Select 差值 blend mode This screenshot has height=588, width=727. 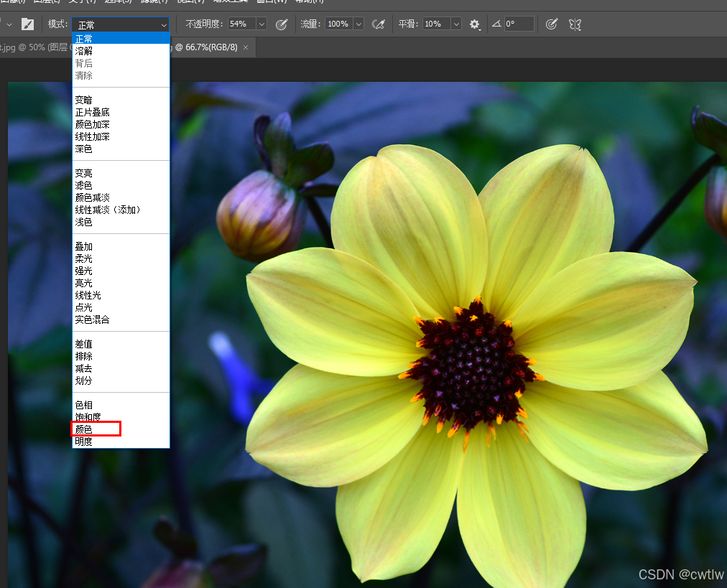pos(121,344)
